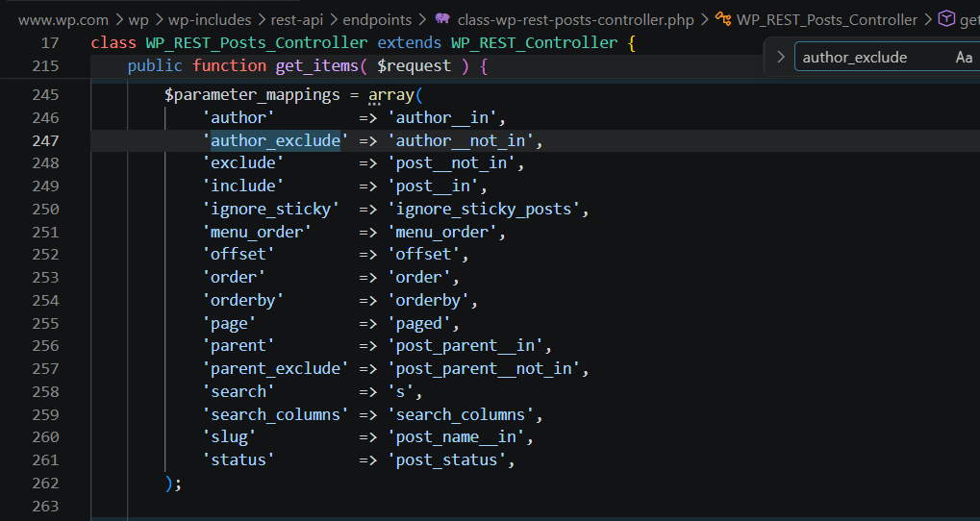
Task: Click the 'order' key on line 253
Action: pos(235,278)
